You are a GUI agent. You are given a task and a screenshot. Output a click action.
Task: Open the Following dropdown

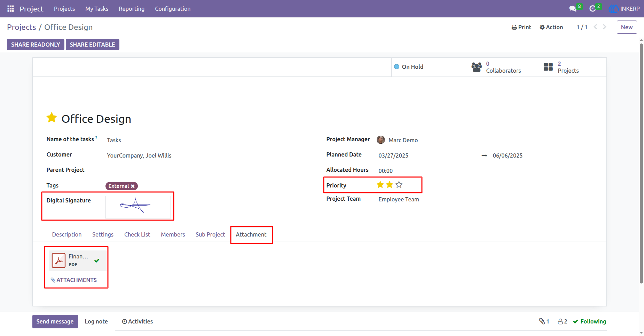point(589,321)
